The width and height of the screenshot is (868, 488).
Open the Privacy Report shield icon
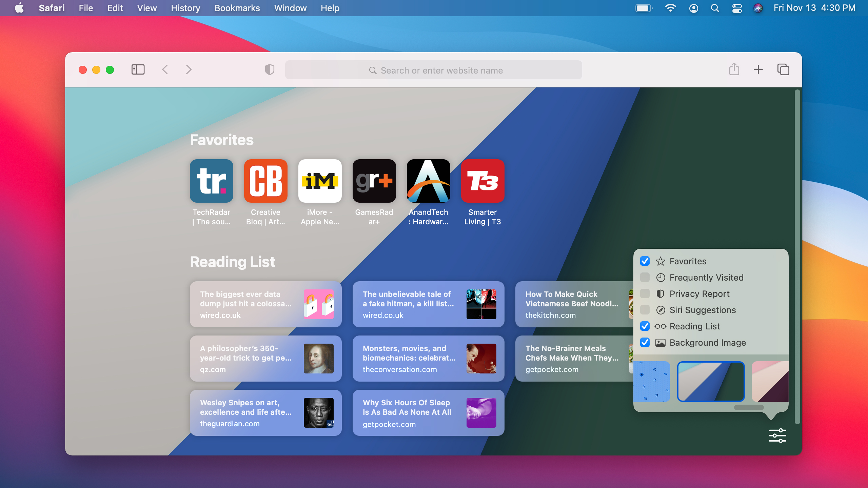270,70
